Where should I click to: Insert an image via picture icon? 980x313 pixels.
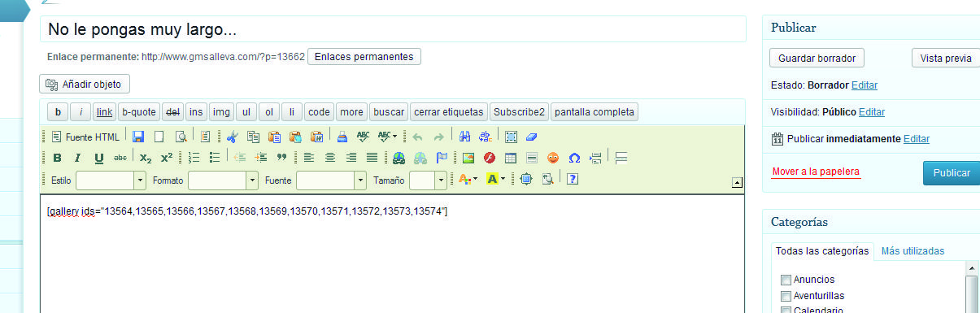click(x=468, y=158)
